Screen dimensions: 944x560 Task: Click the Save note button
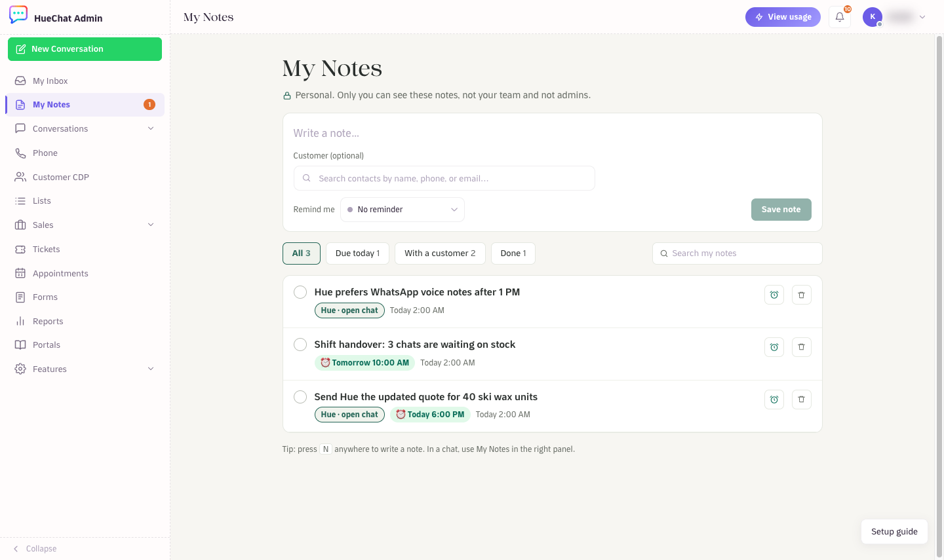click(x=781, y=210)
